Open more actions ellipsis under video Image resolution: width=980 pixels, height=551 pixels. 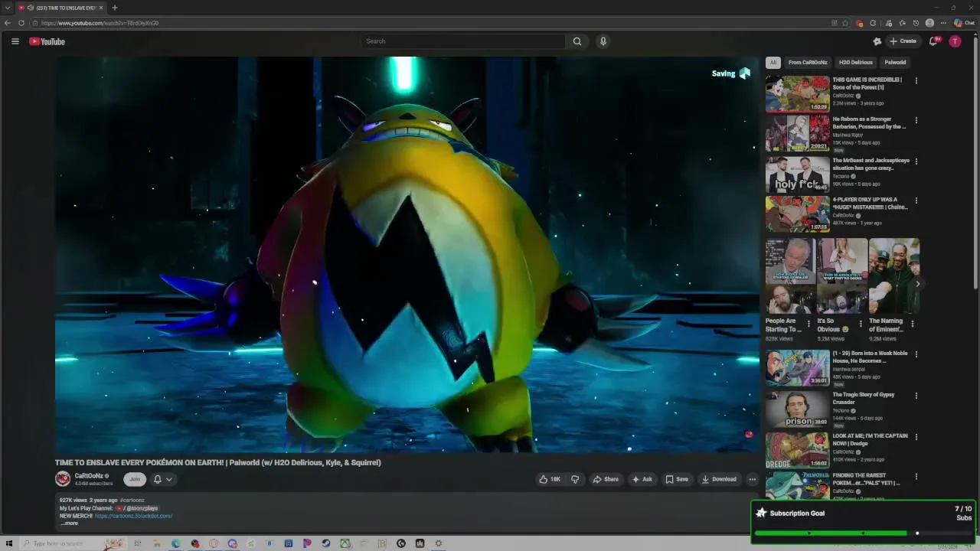753,479
